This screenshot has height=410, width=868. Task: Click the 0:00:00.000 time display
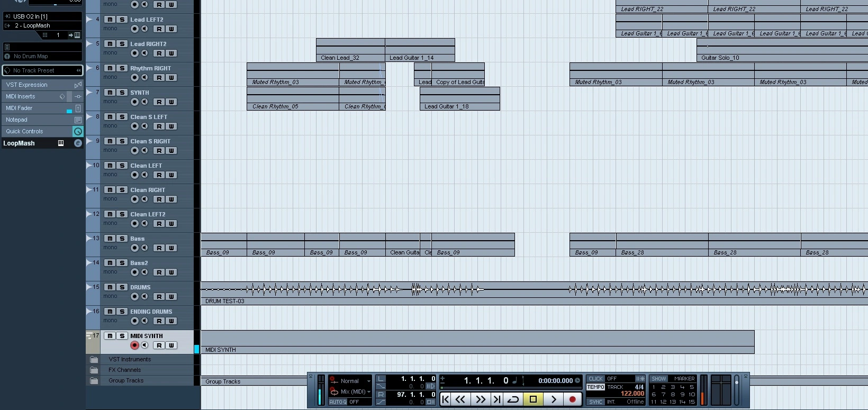click(555, 380)
